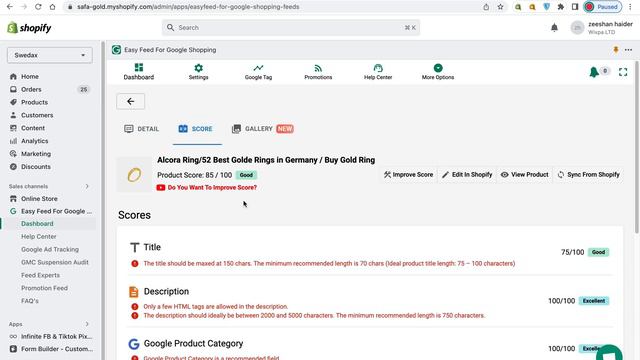Viewport: 640px width, 360px height.
Task: Open 'Do You Want To Improve Score?' link
Action: 212,188
